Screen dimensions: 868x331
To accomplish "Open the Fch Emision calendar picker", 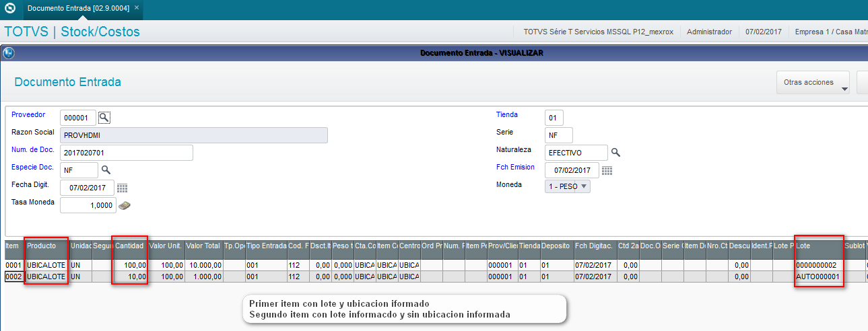I will coord(607,170).
